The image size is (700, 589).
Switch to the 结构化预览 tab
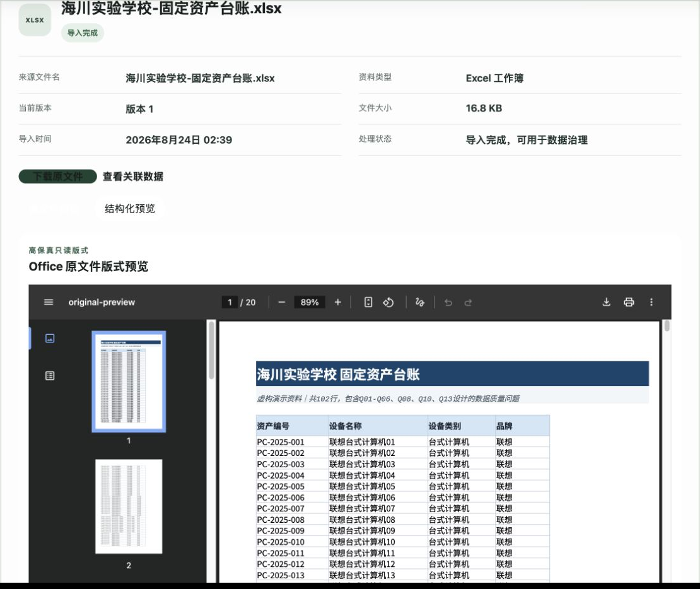coord(130,209)
